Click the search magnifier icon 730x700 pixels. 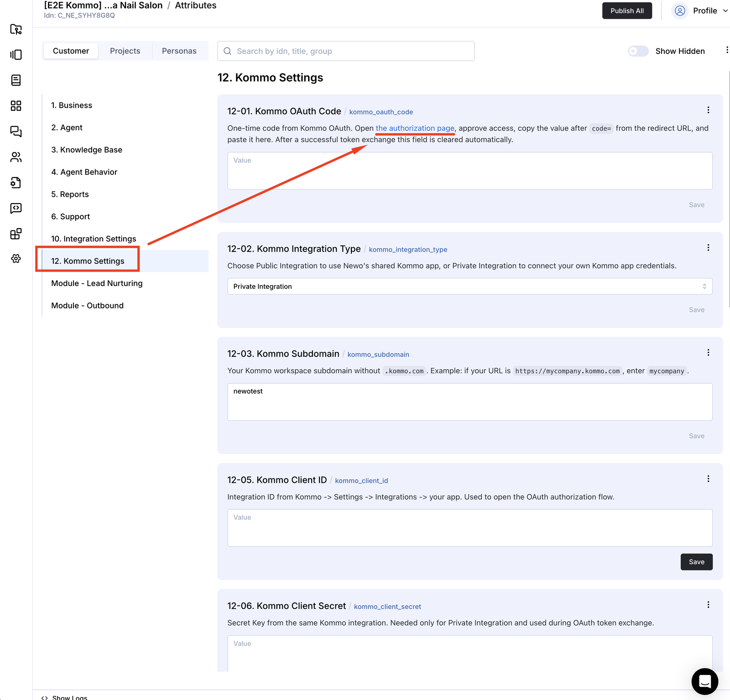(x=227, y=51)
